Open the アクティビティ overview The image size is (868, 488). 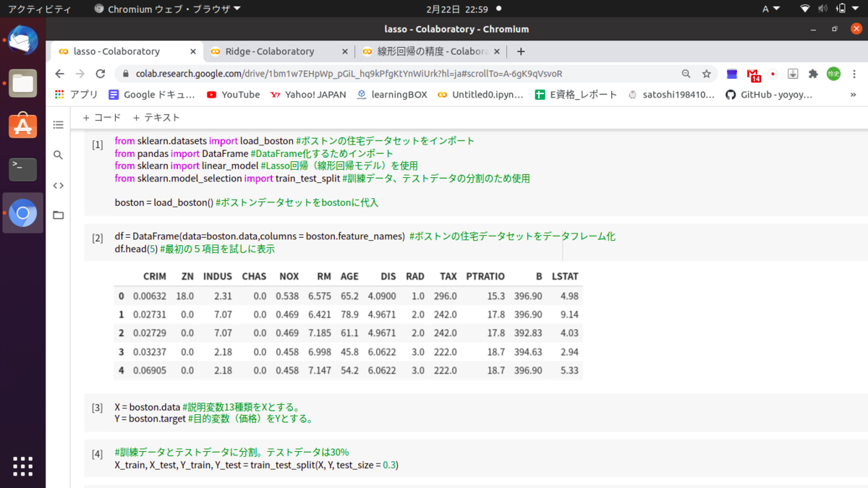click(x=39, y=9)
